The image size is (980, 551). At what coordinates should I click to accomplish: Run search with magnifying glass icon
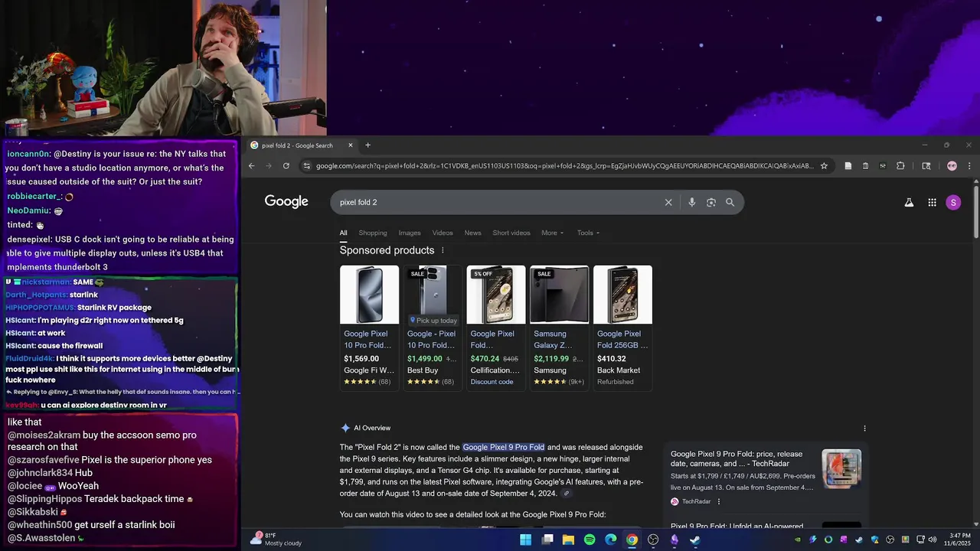point(730,202)
